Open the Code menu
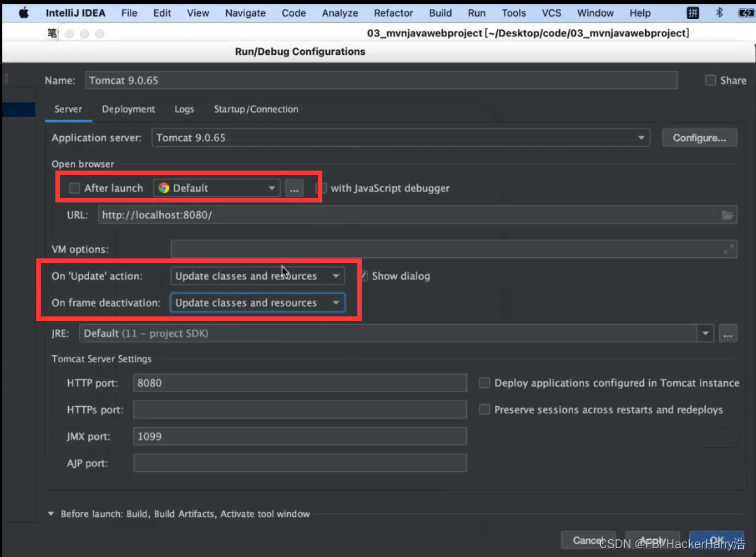 [x=294, y=13]
